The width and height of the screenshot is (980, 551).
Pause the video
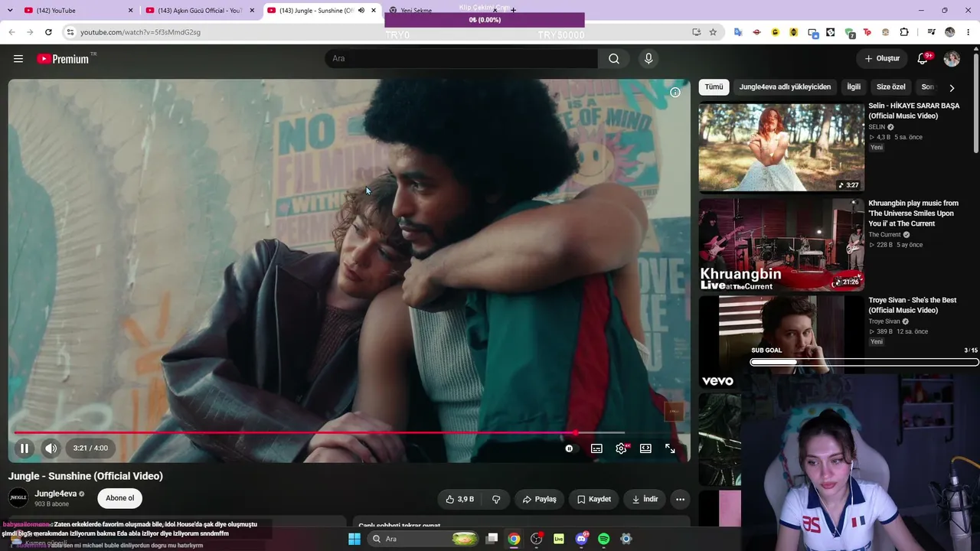pos(24,448)
